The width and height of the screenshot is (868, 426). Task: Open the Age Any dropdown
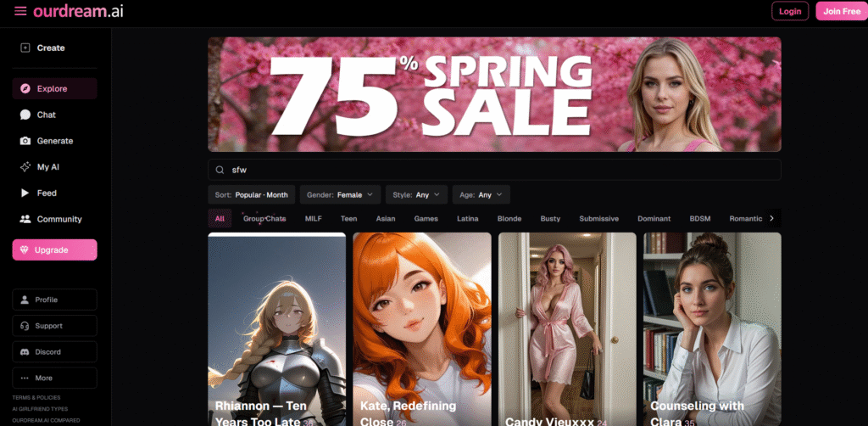click(x=481, y=195)
